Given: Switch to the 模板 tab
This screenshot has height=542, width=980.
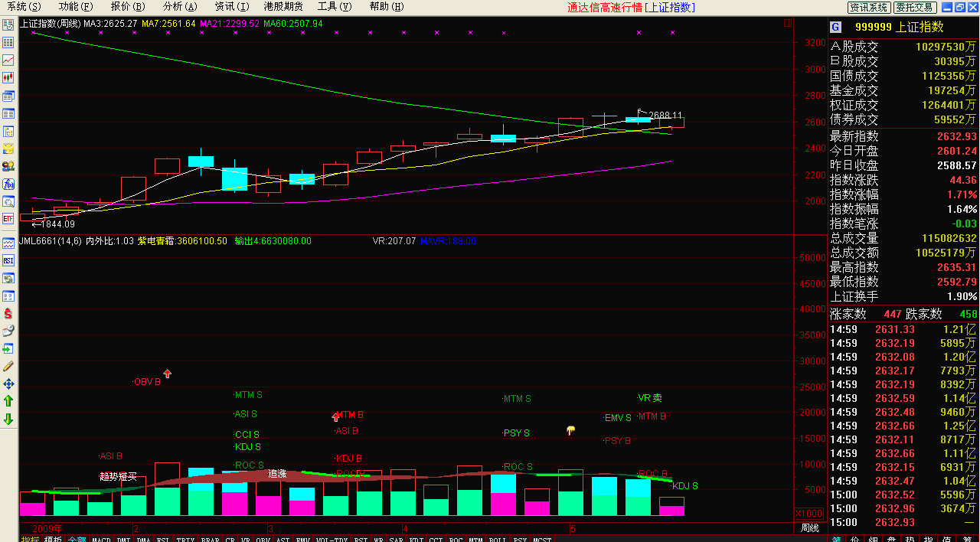Looking at the screenshot, I should pyautogui.click(x=53, y=537).
